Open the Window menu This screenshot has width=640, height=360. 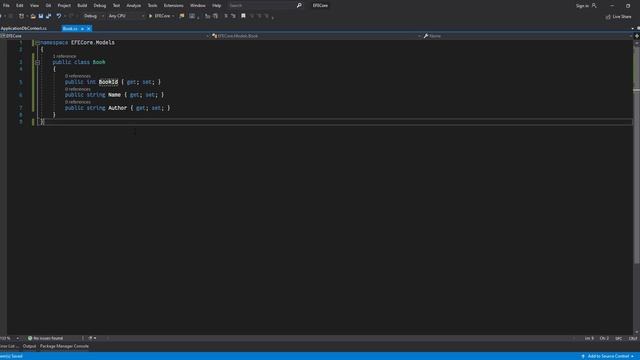click(x=198, y=6)
